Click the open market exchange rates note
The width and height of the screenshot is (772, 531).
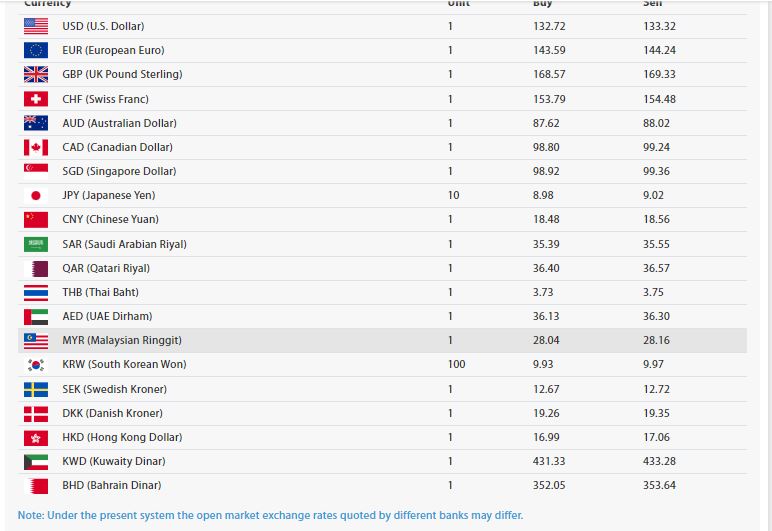click(x=270, y=516)
